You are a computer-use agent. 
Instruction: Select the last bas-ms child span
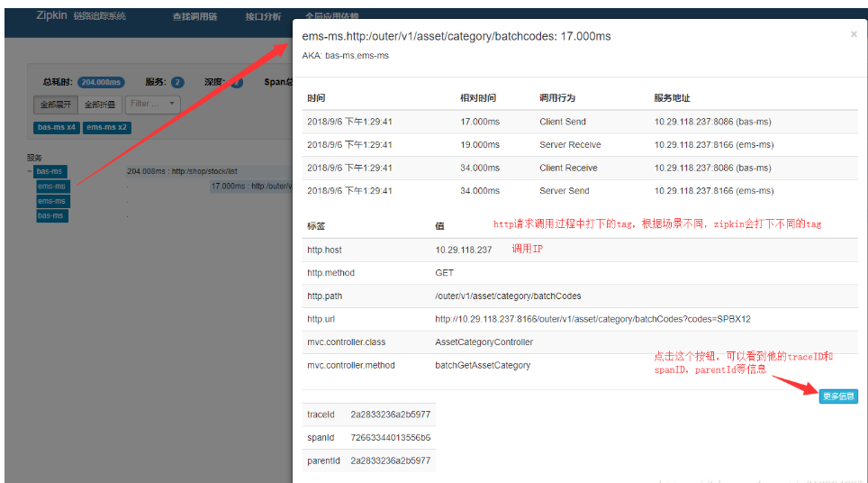[x=51, y=215]
